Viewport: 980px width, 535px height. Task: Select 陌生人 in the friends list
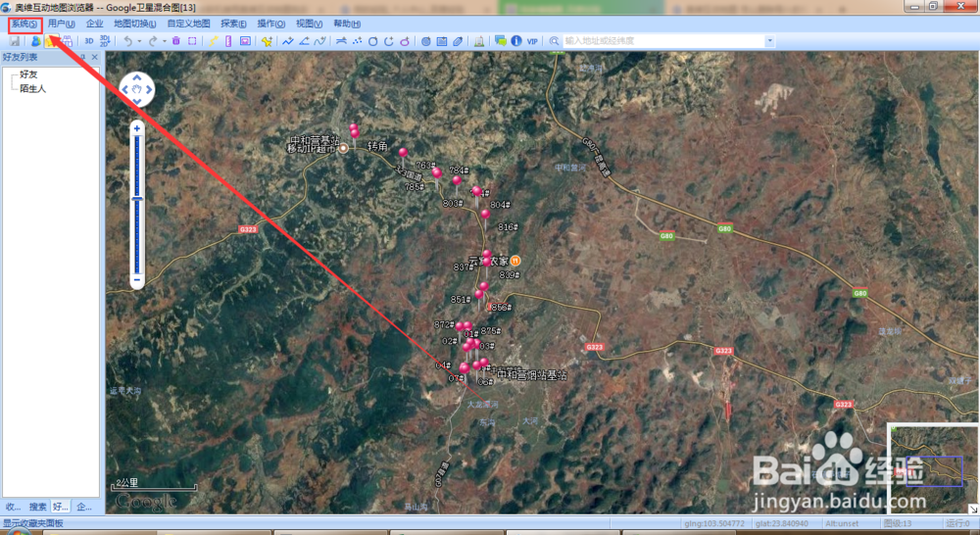[33, 89]
